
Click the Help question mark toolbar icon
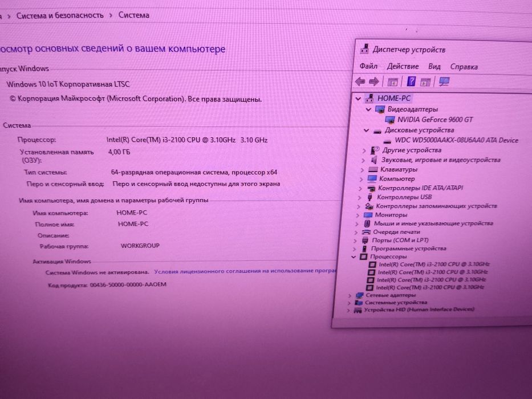pyautogui.click(x=411, y=82)
